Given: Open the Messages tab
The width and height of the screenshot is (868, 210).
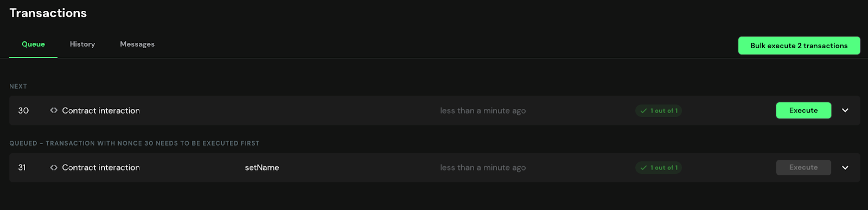Looking at the screenshot, I should click(x=137, y=44).
